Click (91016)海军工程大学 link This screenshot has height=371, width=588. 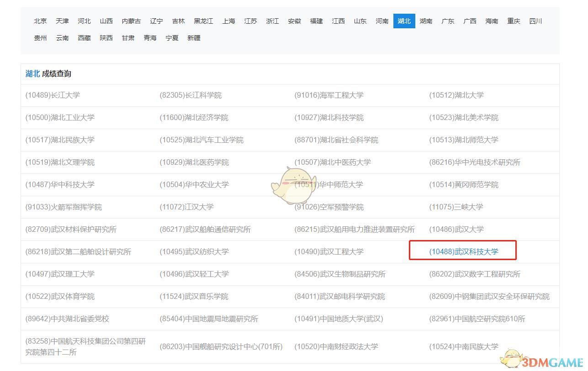click(329, 95)
